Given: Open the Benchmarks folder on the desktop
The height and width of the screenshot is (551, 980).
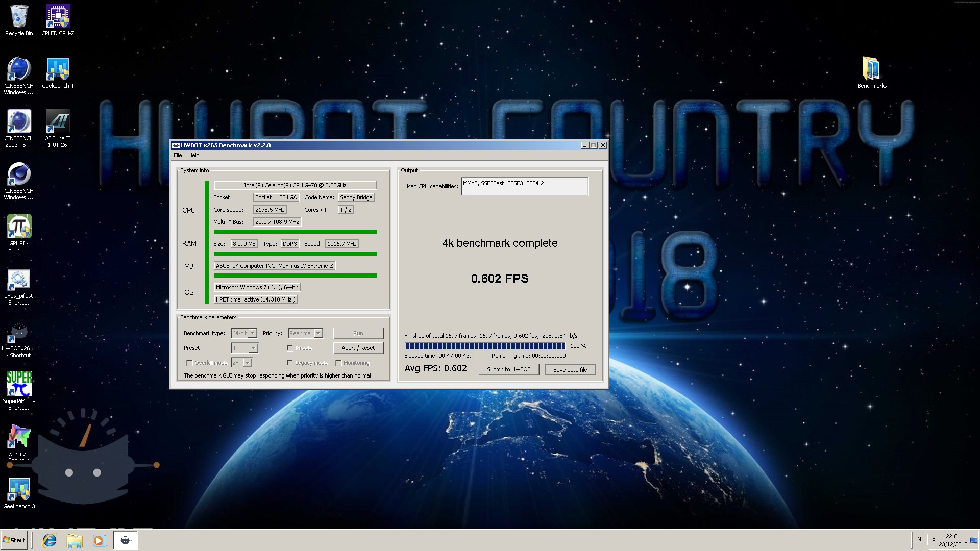Looking at the screenshot, I should (872, 73).
